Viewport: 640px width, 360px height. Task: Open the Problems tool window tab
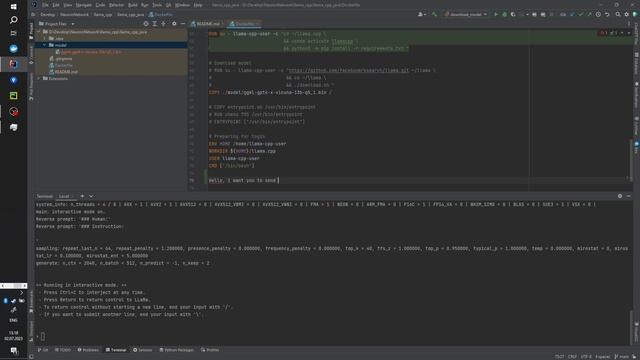[x=88, y=350]
